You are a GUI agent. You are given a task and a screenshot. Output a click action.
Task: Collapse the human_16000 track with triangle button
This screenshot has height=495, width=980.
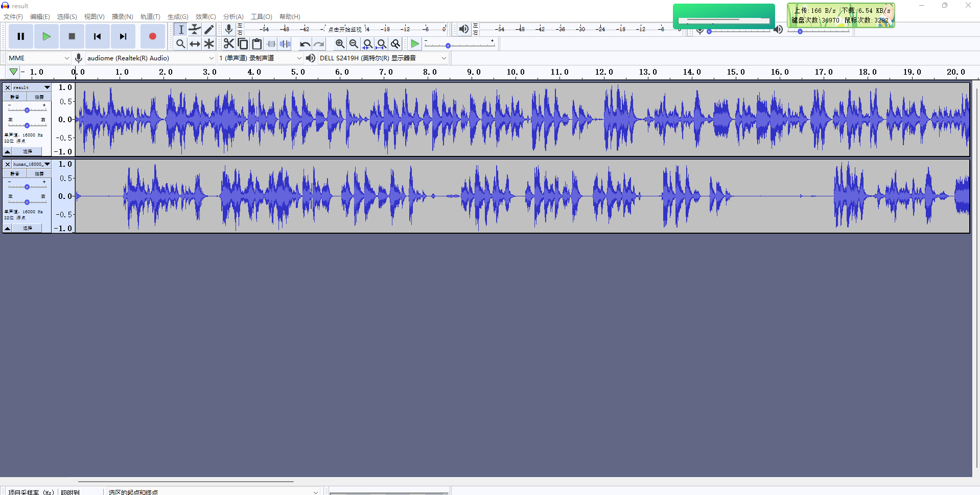tap(8, 228)
